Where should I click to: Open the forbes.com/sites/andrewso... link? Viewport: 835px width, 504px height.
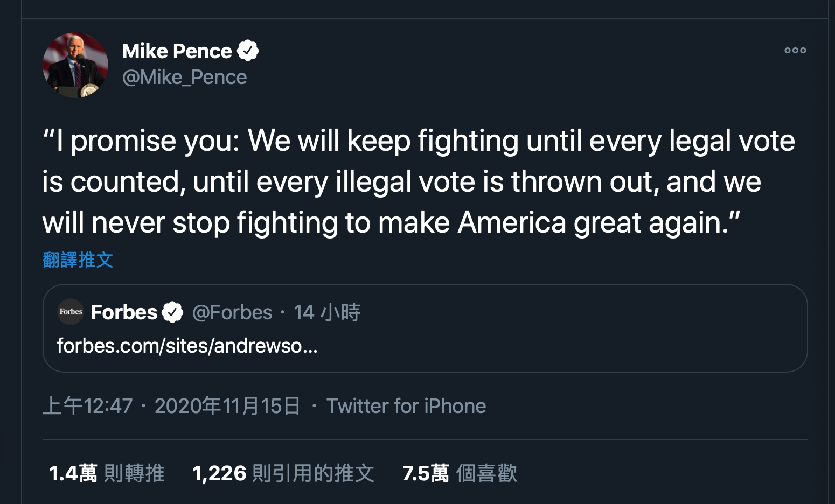187,346
